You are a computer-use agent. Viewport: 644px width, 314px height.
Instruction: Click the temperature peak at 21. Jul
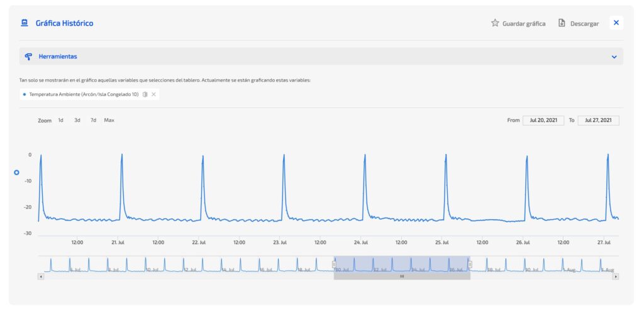[x=122, y=156]
